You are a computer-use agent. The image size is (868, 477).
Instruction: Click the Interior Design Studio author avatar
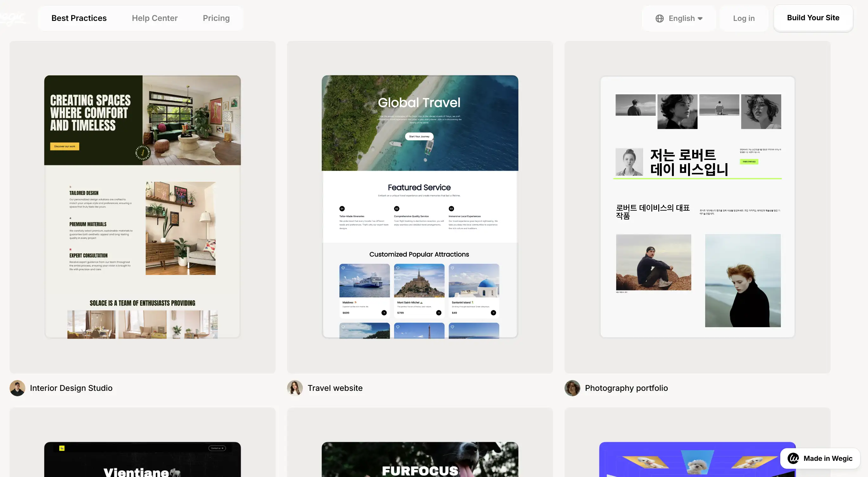coord(17,388)
